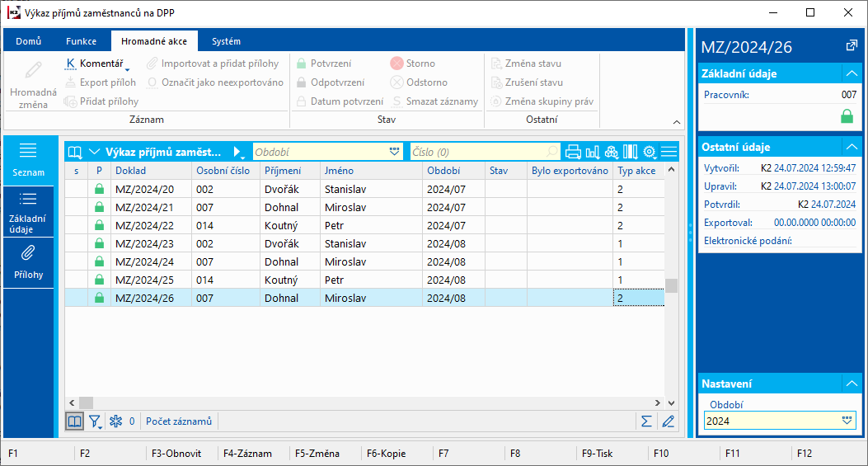Toggle the book view button in status bar
Viewport: 868px width, 466px height.
(75, 421)
